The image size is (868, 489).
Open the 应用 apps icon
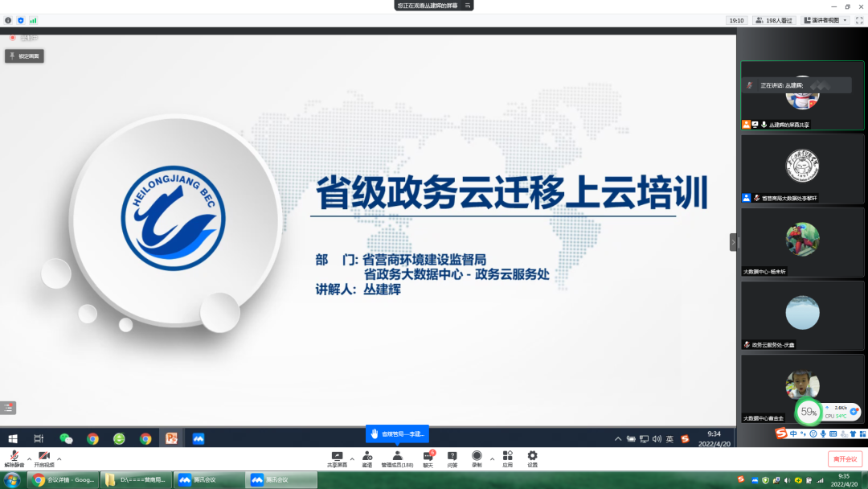(508, 458)
